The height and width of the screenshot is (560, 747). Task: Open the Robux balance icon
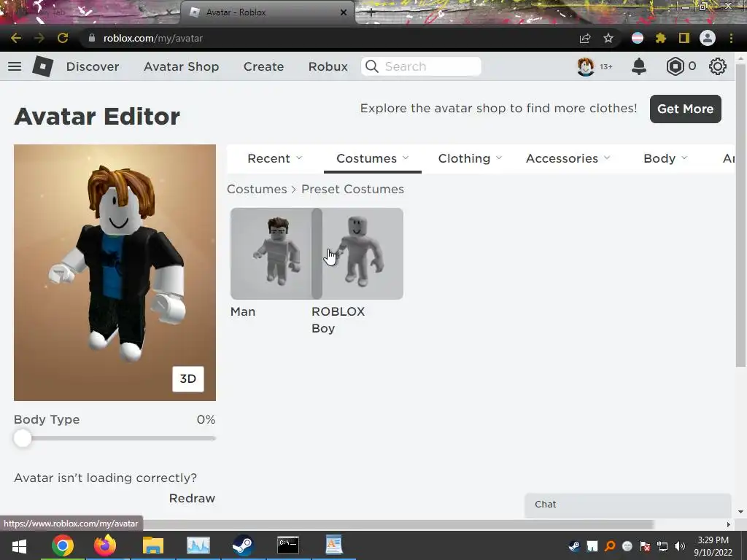click(675, 66)
